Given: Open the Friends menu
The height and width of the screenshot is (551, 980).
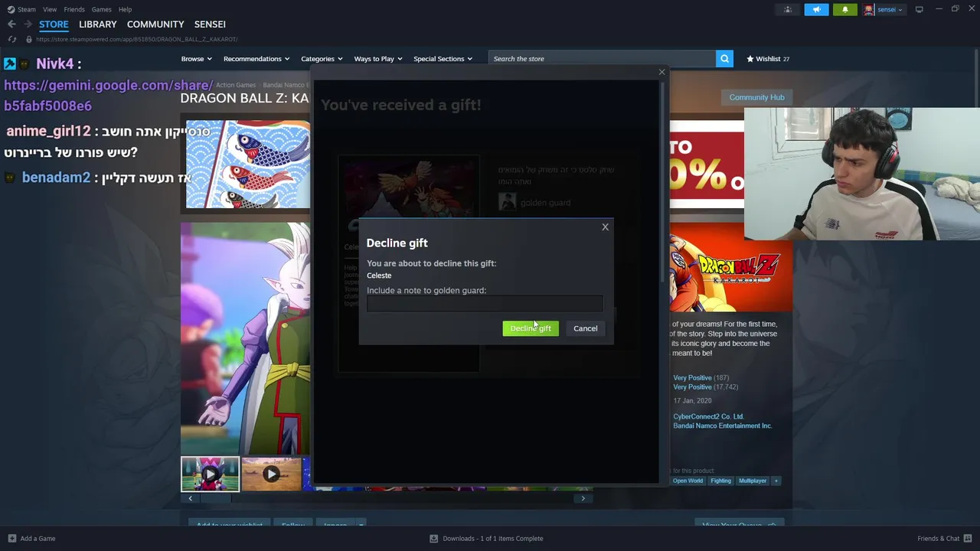Looking at the screenshot, I should coord(74,9).
